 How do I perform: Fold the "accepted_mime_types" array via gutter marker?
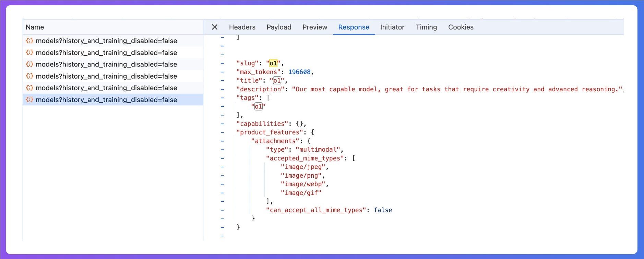point(223,158)
